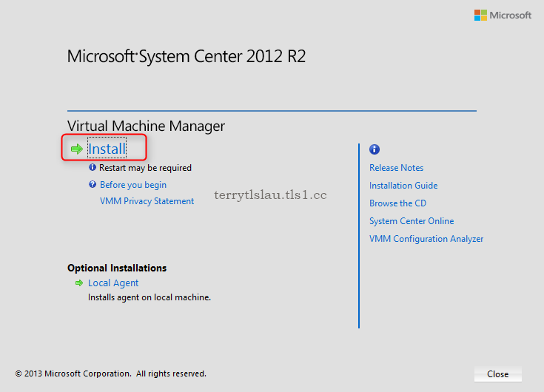Image resolution: width=544 pixels, height=392 pixels.
Task: Open the VMM Privacy Statement link
Action: tap(147, 201)
